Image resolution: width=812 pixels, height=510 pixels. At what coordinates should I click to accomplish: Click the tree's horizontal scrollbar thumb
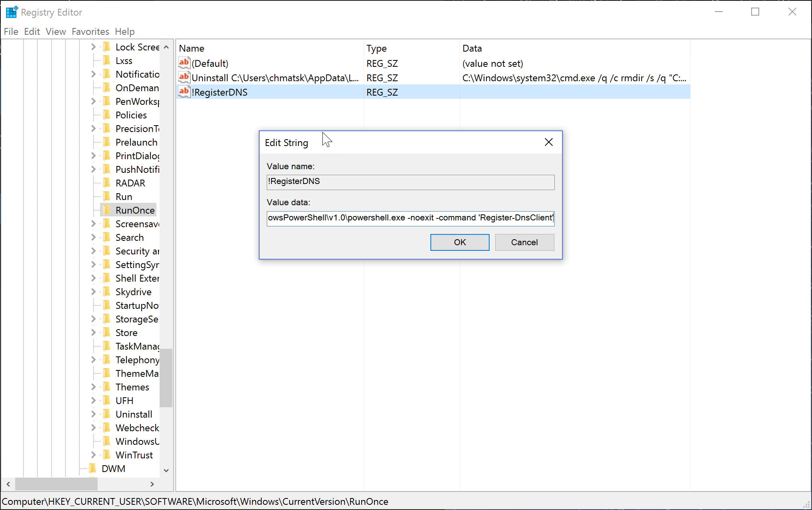pyautogui.click(x=56, y=484)
